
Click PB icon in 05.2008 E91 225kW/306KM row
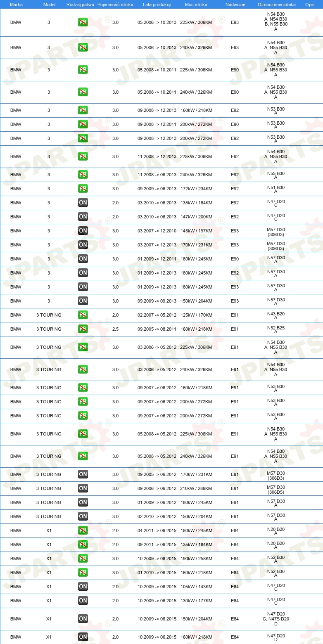83,434
